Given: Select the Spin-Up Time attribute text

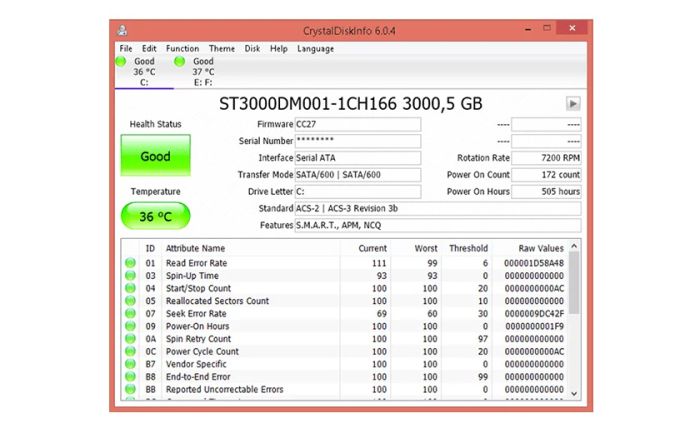Looking at the screenshot, I should [x=192, y=276].
